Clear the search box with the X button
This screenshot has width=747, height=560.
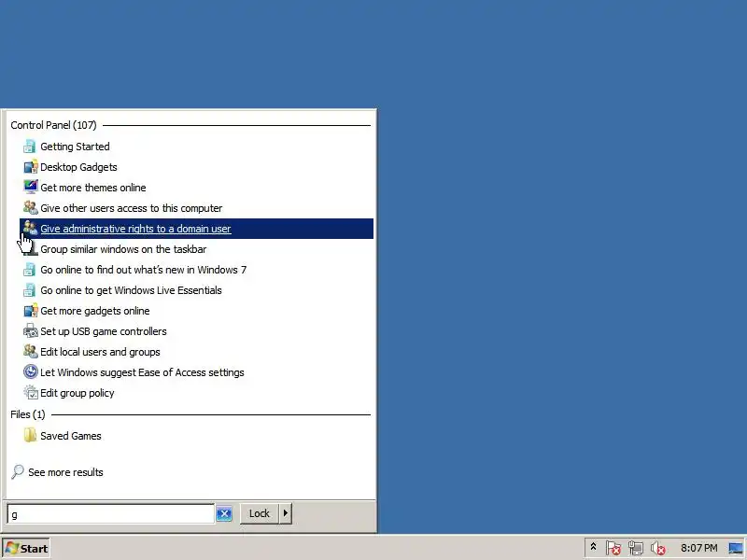(x=224, y=514)
